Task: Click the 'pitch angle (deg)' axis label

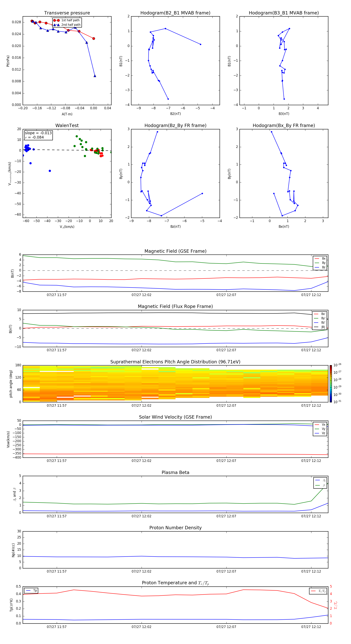Action: pyautogui.click(x=11, y=384)
